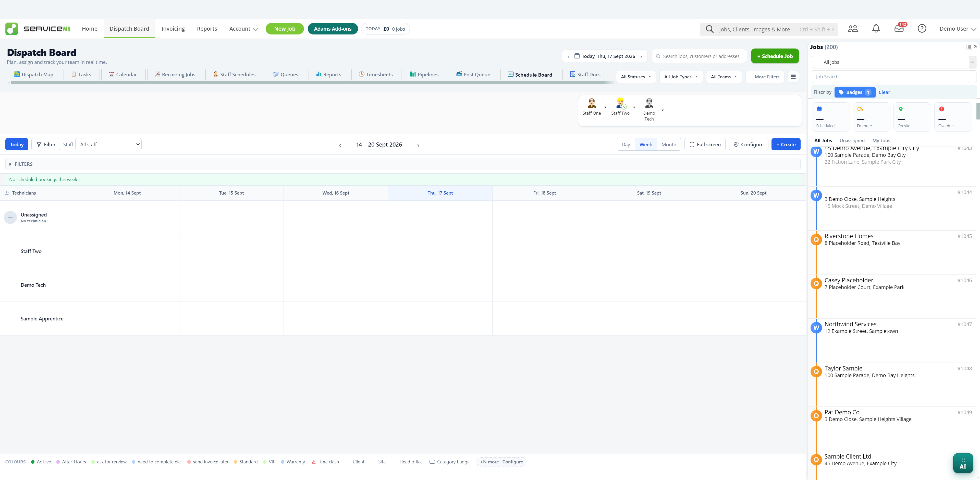Click the Job Search input field

894,77
